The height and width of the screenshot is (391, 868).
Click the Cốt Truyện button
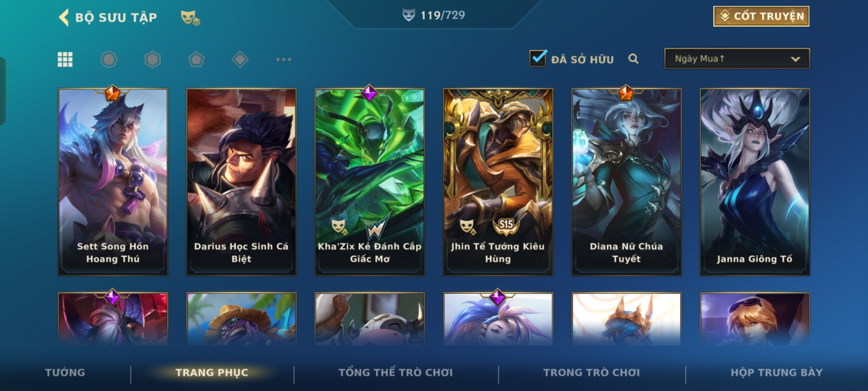[761, 16]
